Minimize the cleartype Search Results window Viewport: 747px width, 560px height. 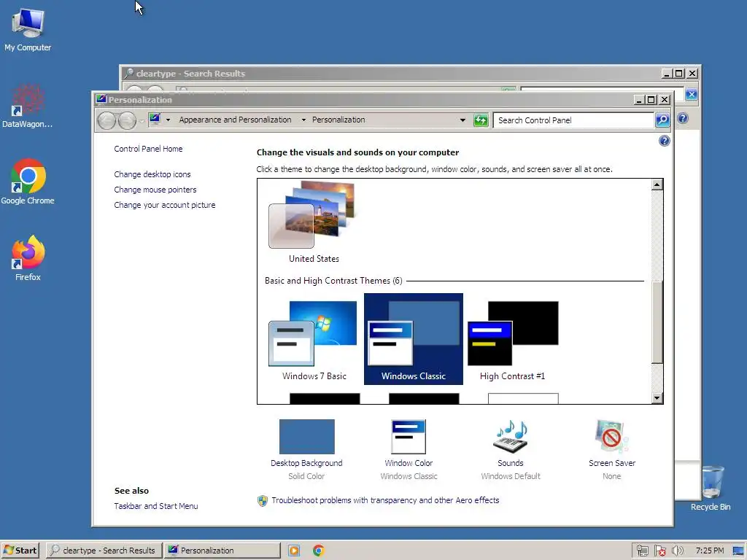[667, 74]
